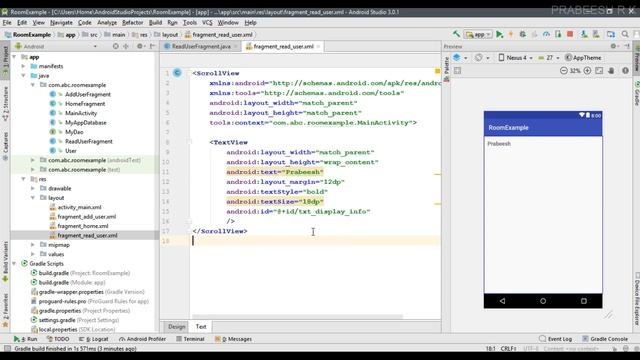Open the Nexus 4 device dropdown
This screenshot has height=360, width=640.
pos(516,58)
